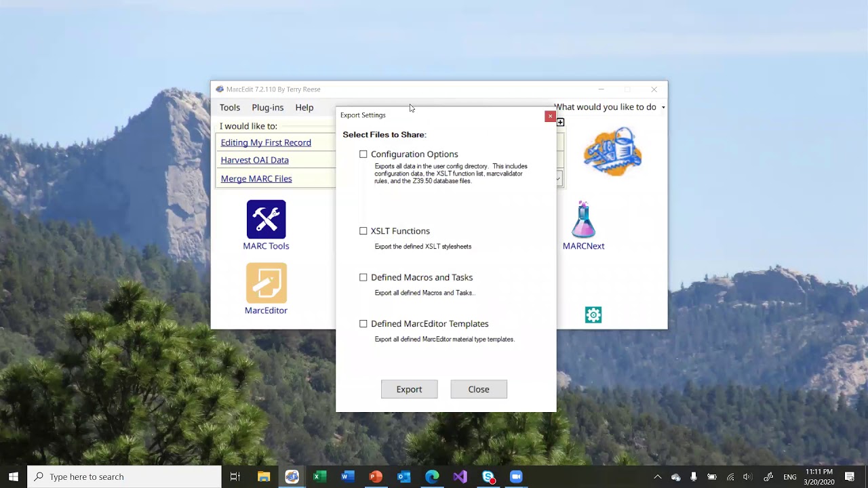Open the Plug-ins menu
The image size is (868, 488).
click(268, 107)
